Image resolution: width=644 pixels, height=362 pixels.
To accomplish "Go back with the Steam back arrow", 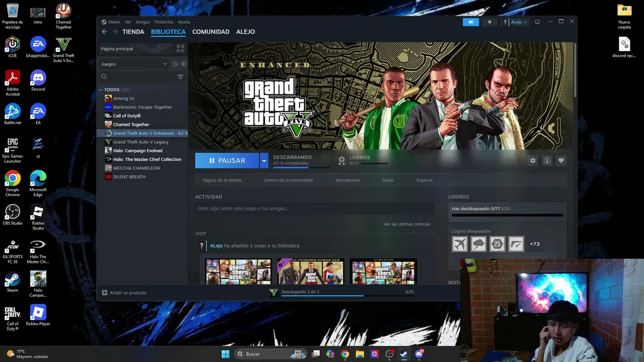I will click(104, 32).
